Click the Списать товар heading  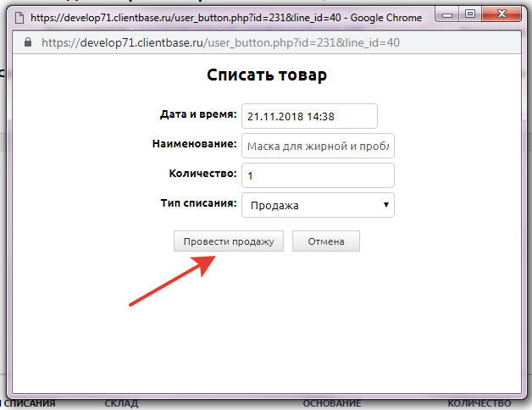pos(267,75)
